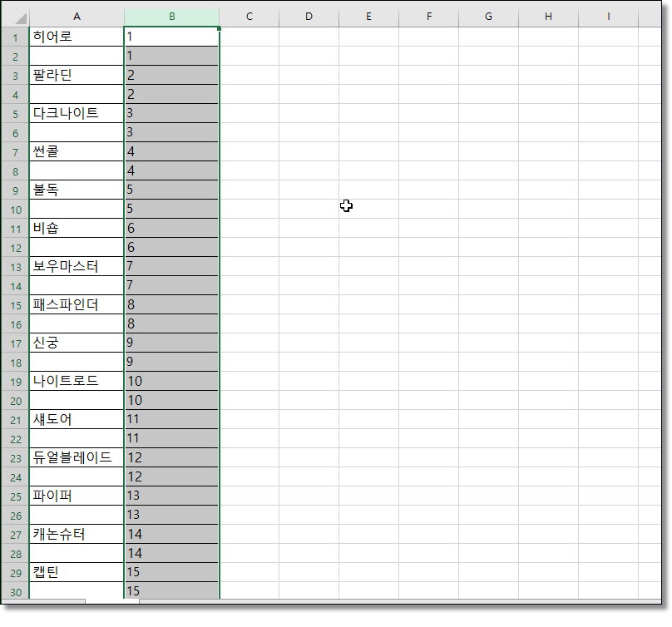
Task: Select column G header
Action: (488, 17)
